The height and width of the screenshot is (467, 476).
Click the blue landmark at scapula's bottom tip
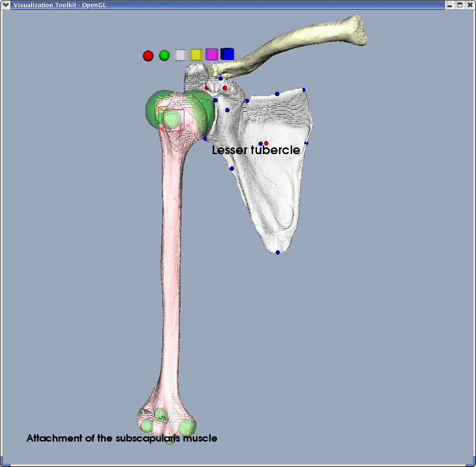tap(278, 252)
